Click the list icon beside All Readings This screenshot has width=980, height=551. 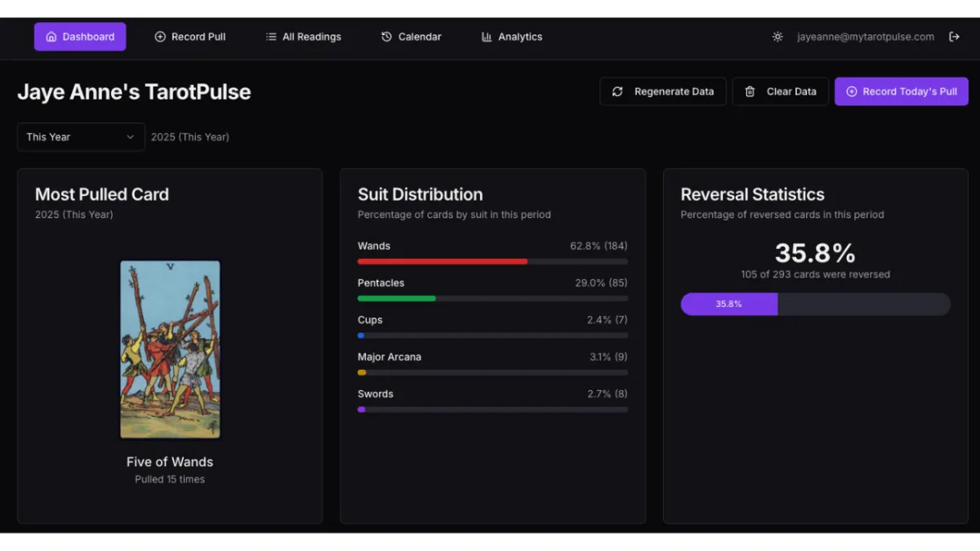271,37
